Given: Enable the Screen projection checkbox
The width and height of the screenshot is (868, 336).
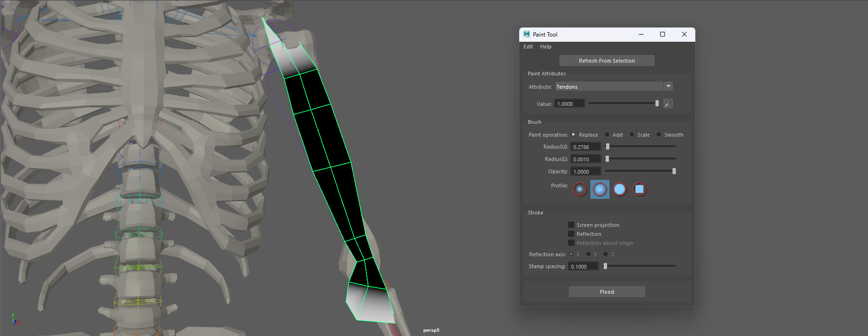Looking at the screenshot, I should point(571,225).
